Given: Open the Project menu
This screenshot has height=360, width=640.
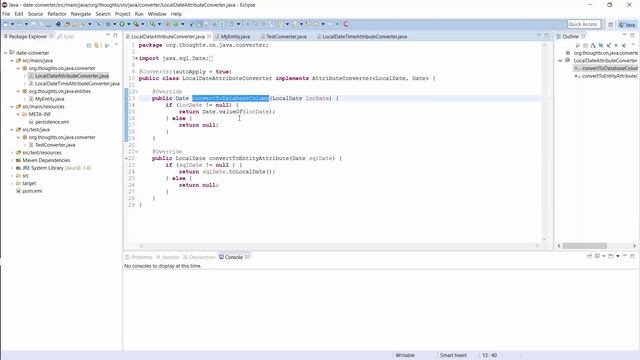Looking at the screenshot, I should (x=122, y=14).
